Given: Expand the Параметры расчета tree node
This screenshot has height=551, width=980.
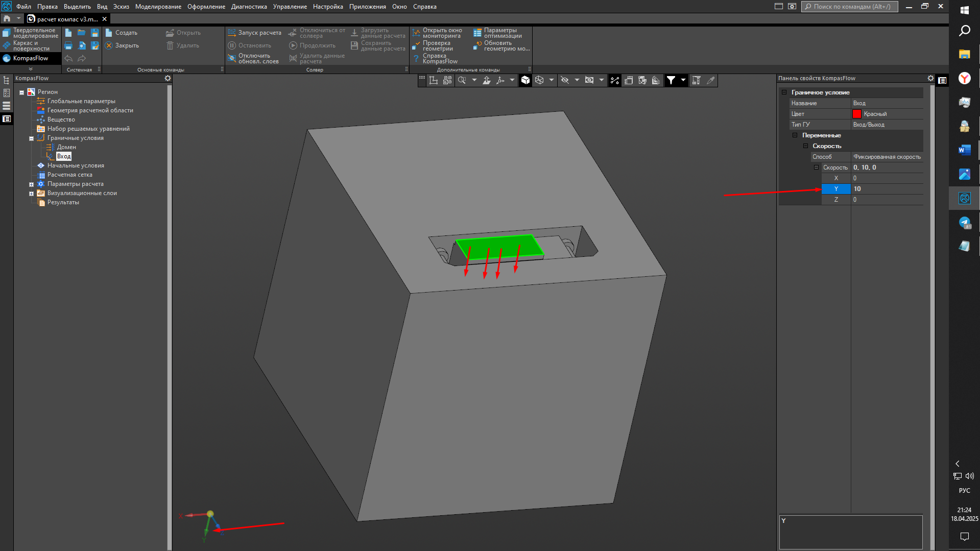Looking at the screenshot, I should pos(31,184).
